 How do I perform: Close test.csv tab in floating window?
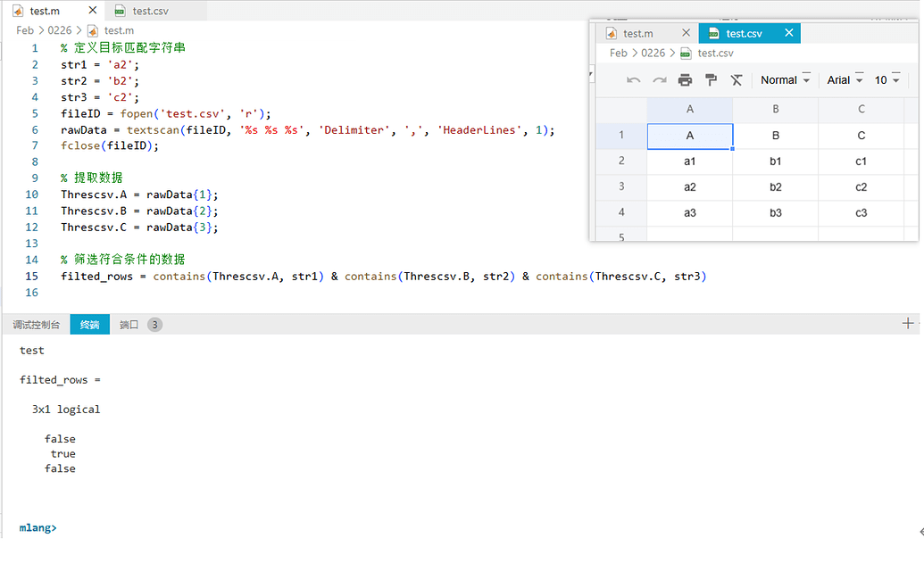[x=789, y=33]
